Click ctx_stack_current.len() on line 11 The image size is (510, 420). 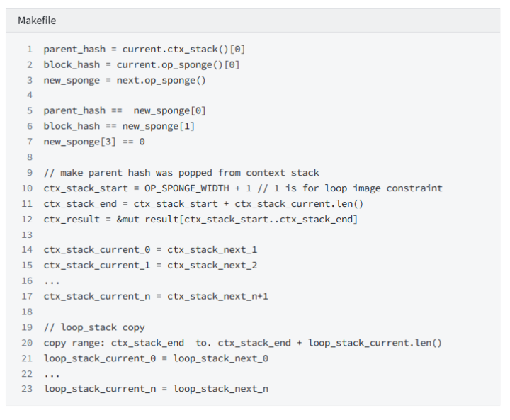click(x=299, y=204)
